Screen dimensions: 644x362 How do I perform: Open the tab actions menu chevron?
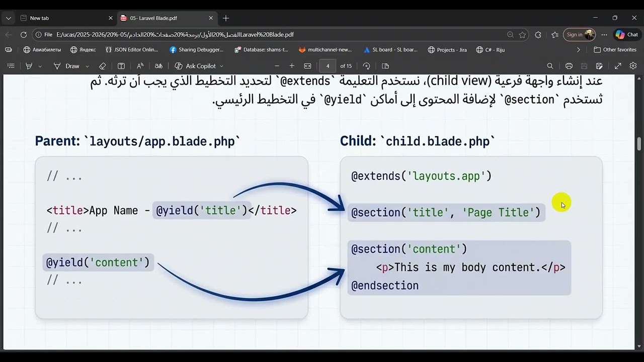pos(8,18)
